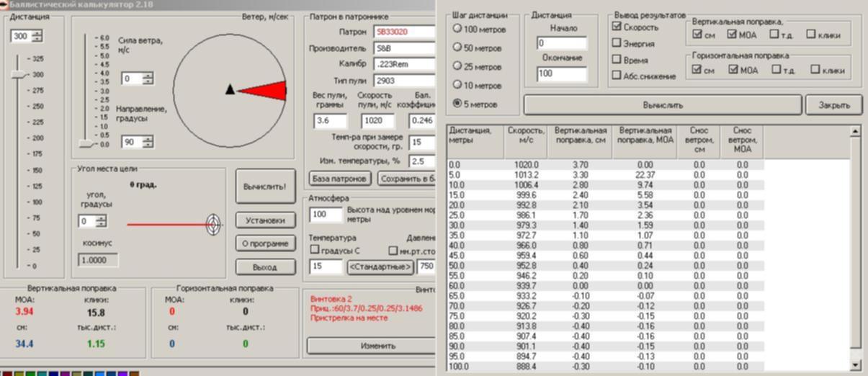Click the target crosshair icon in angle panel
This screenshot has height=376, width=868.
click(213, 224)
